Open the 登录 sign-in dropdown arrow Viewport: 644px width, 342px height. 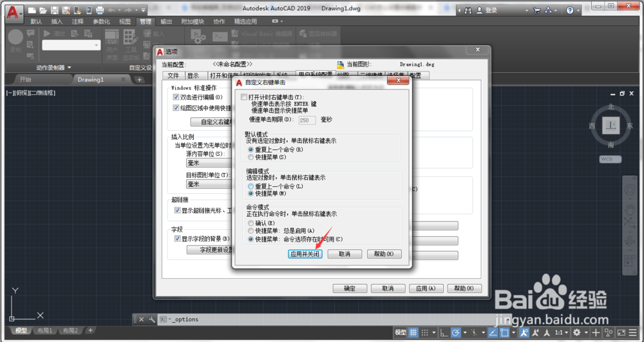click(527, 11)
